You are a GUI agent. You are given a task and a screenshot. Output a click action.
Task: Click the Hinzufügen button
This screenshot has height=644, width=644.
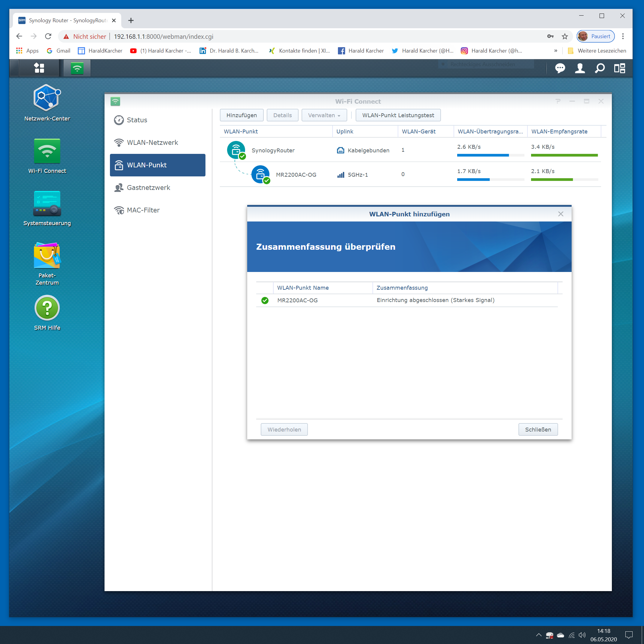coord(241,115)
